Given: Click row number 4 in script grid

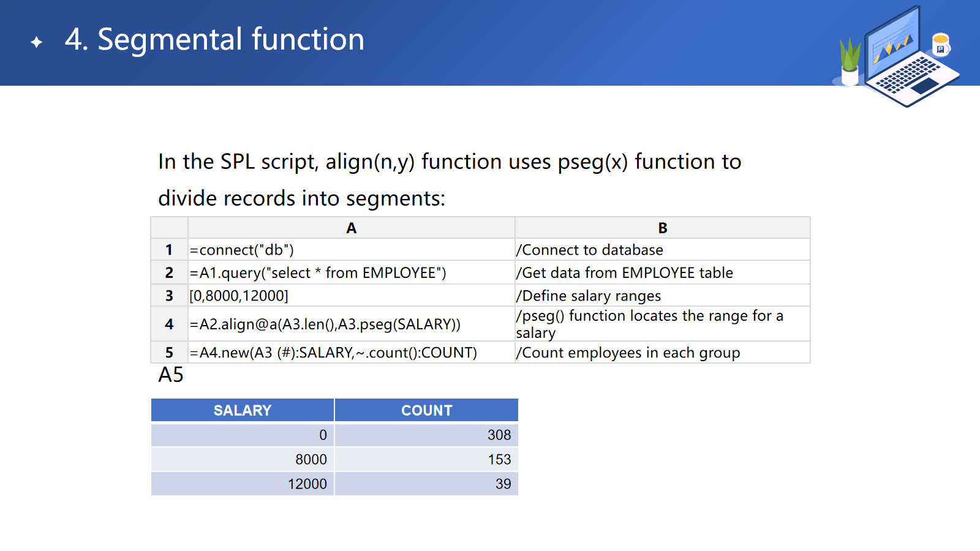Looking at the screenshot, I should (169, 324).
